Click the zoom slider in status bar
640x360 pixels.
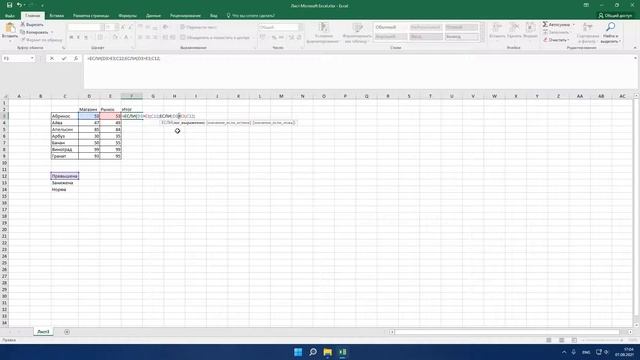tap(603, 340)
